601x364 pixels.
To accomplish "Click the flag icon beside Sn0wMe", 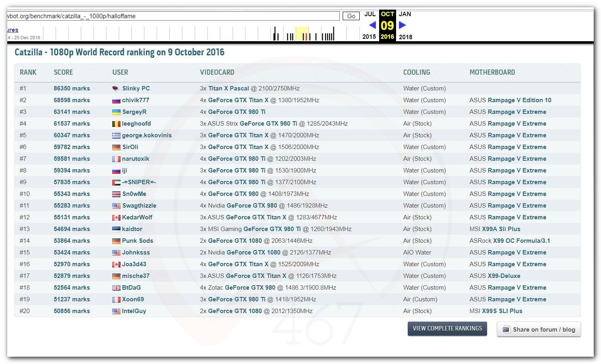I will (116, 194).
